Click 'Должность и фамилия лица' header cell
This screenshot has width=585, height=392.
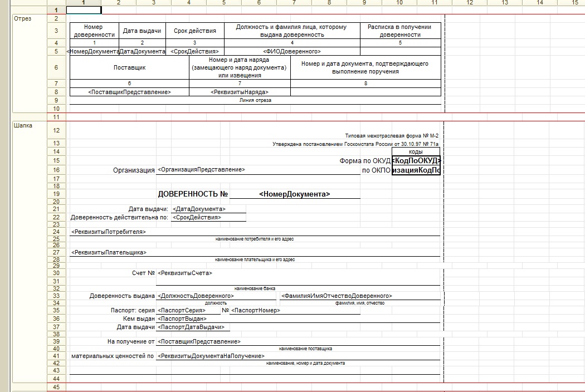pyautogui.click(x=292, y=31)
